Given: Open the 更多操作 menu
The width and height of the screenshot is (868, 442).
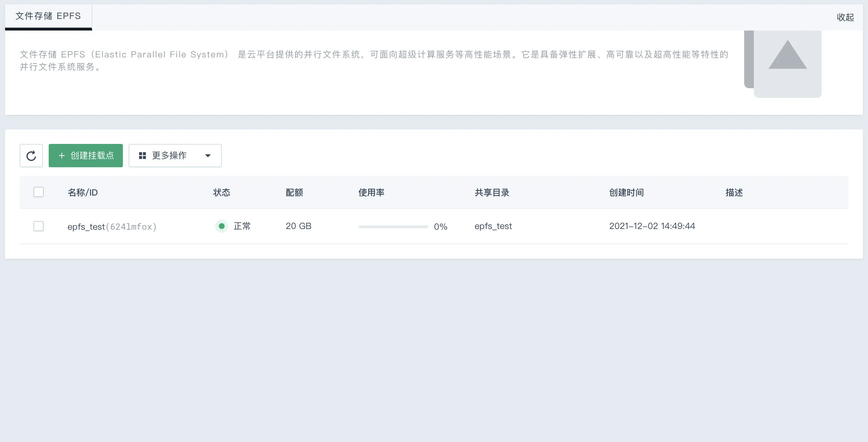Looking at the screenshot, I should [175, 156].
